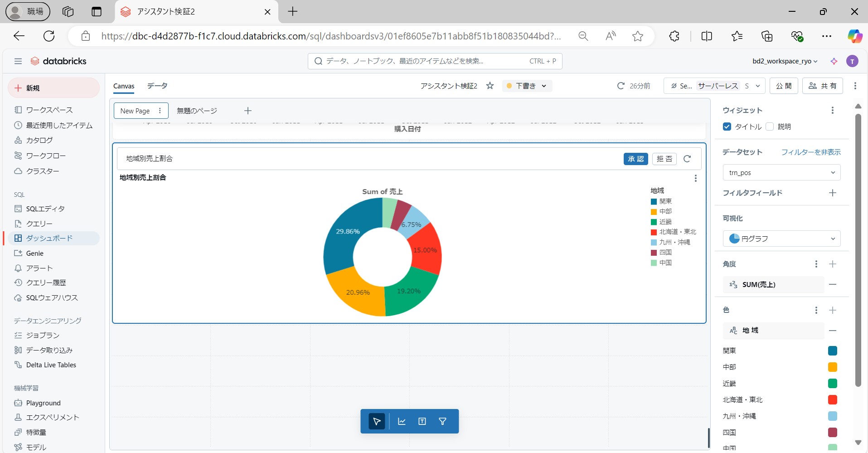
Task: Open the New Page tab options menu
Action: pyautogui.click(x=160, y=111)
